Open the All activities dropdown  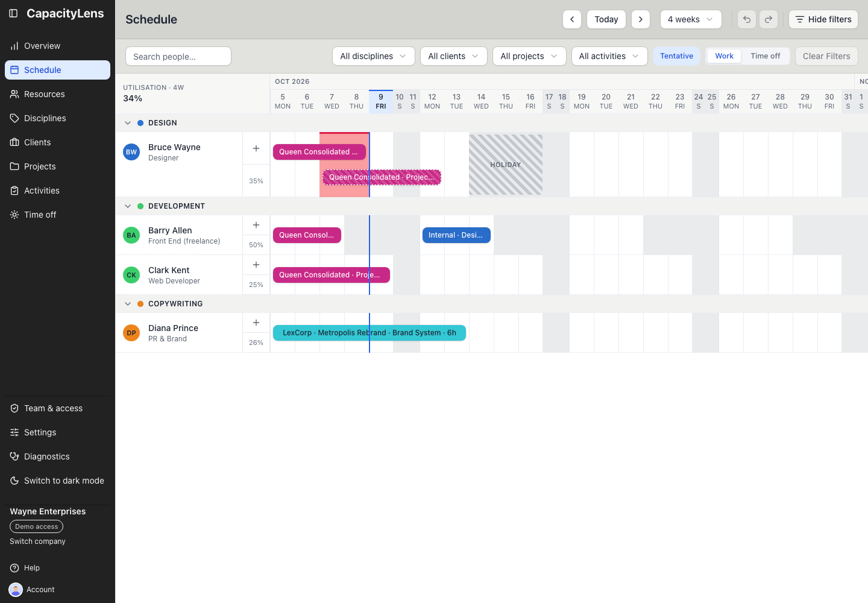pyautogui.click(x=609, y=56)
